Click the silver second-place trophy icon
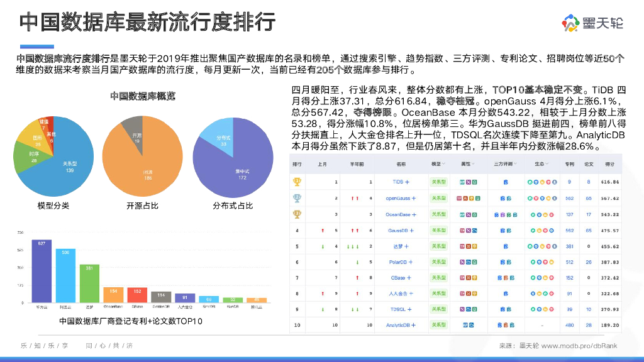Screen dimensions: 644x362 297,198
